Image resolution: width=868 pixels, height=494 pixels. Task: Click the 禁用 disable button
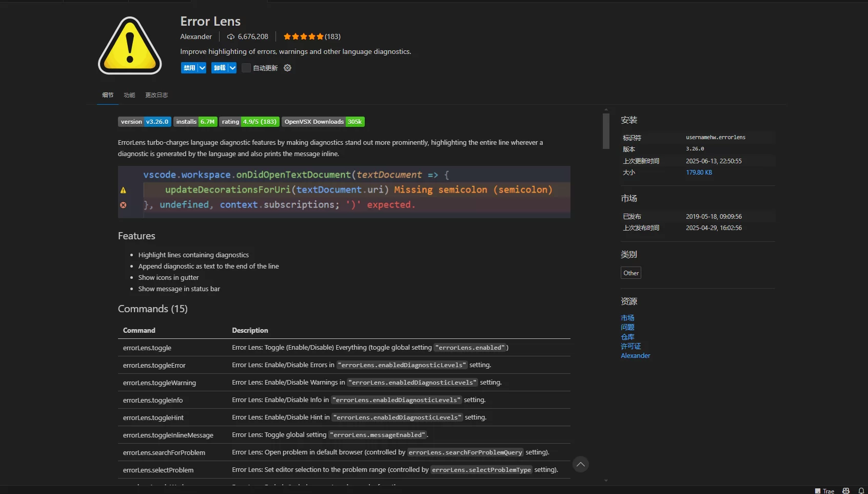pyautogui.click(x=189, y=68)
